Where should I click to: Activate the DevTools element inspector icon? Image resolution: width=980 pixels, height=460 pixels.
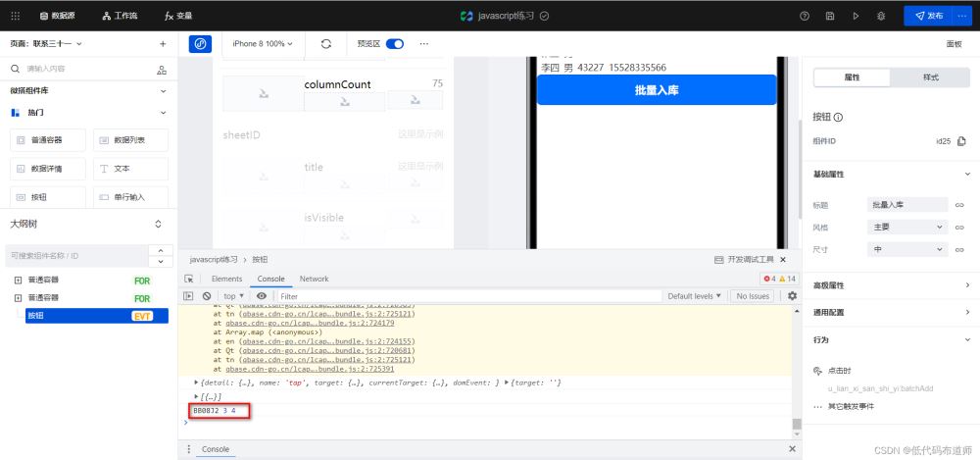click(188, 280)
